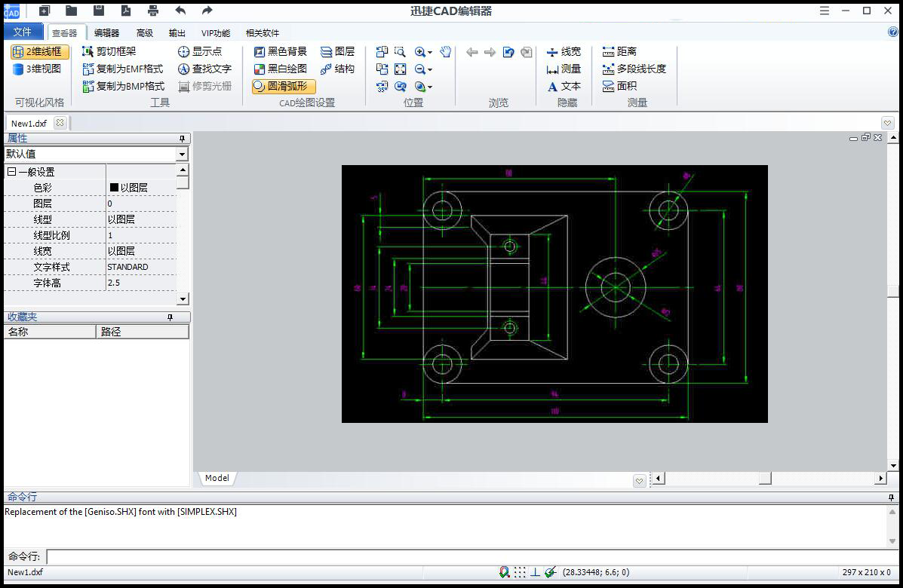
Task: Toggle the Smooth Arc (圆滑弧形) option
Action: [x=283, y=86]
